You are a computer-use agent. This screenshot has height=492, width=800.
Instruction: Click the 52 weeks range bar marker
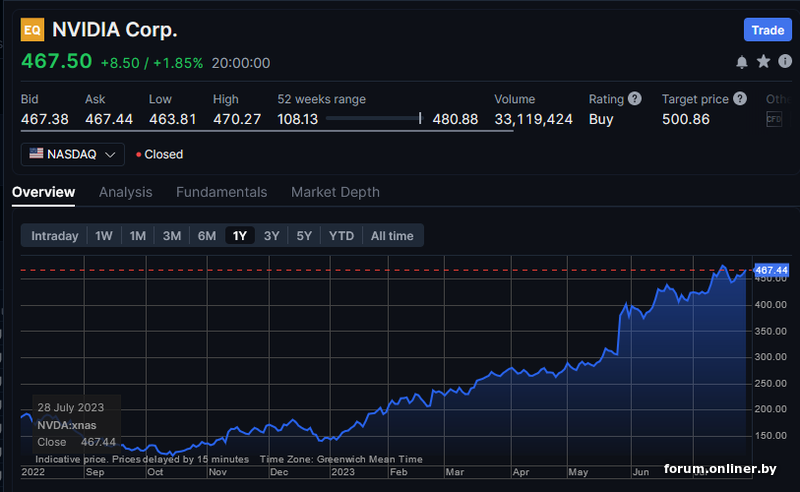click(420, 119)
